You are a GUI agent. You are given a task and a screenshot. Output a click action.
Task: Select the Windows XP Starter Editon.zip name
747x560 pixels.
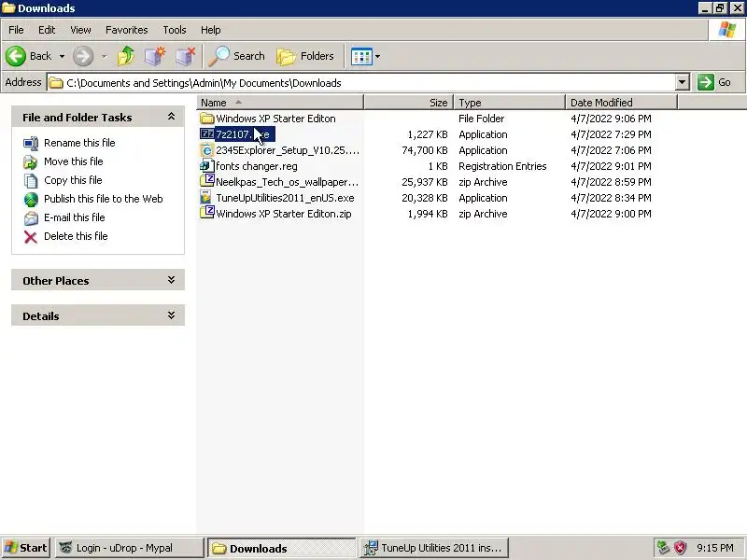[x=284, y=214]
